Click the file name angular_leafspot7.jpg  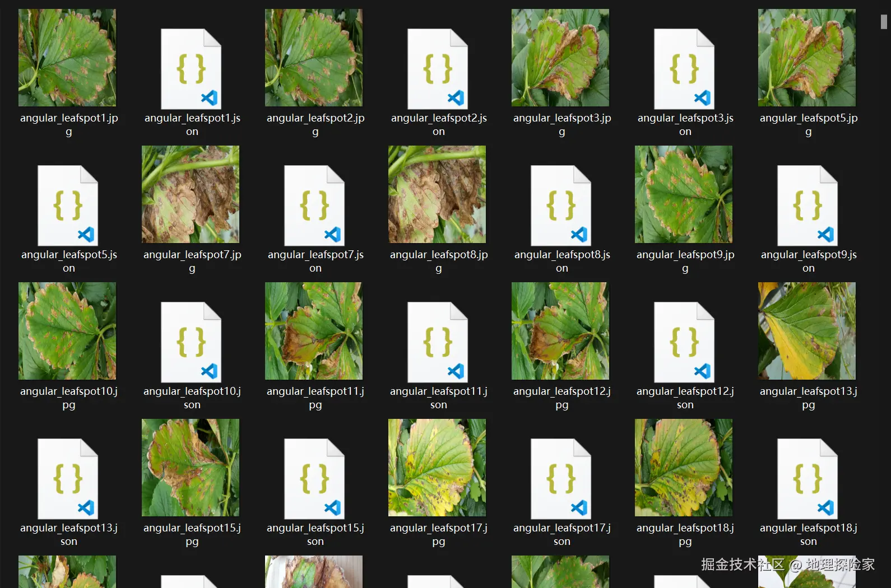point(192,262)
